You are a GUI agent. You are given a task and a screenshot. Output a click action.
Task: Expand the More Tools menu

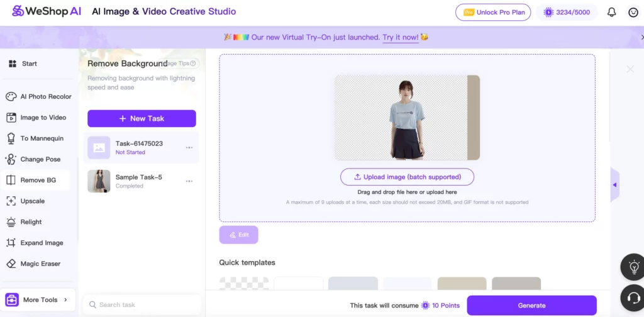pos(38,300)
